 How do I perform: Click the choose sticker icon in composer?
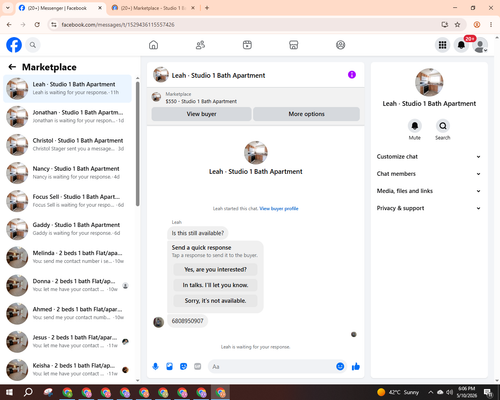[x=183, y=367]
